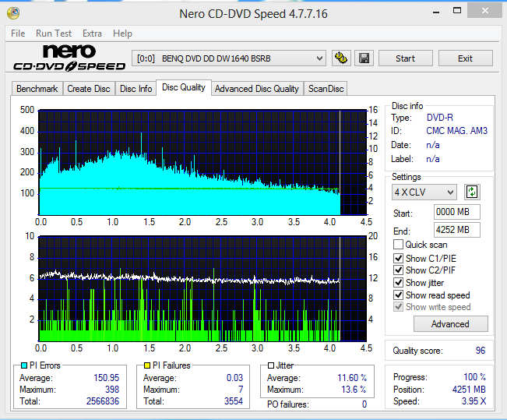Close the Nero CD-DVD Speed window
Image resolution: width=507 pixels, height=420 pixels.
[485, 11]
